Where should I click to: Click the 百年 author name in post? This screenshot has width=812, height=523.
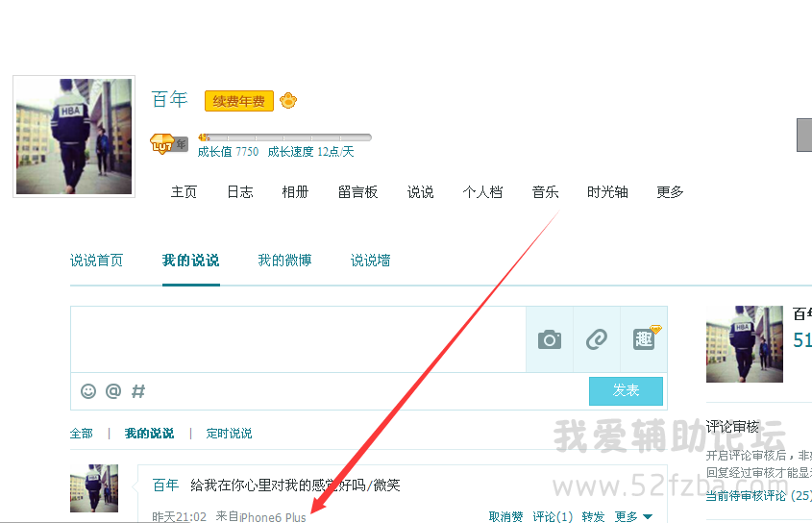click(x=165, y=486)
